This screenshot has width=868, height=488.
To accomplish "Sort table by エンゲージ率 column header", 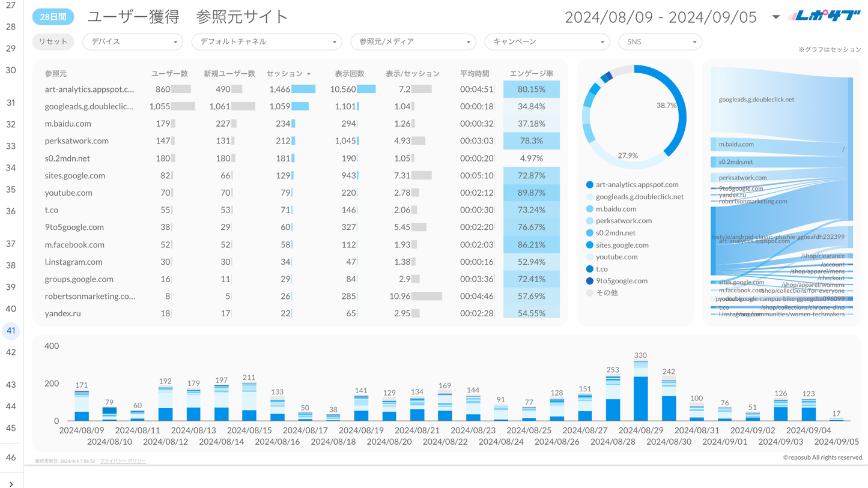I will coord(531,74).
